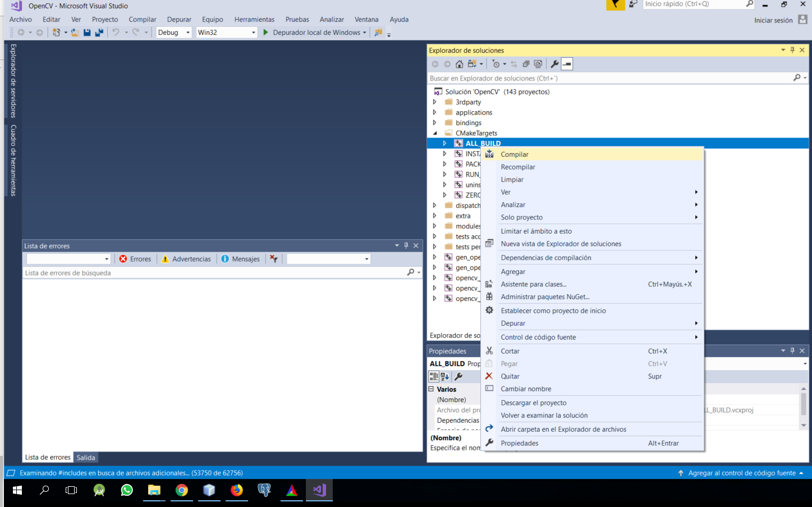Viewport: 812px width, 507px height.
Task: Open the Cuadro de herramientas side tab
Action: point(13,160)
